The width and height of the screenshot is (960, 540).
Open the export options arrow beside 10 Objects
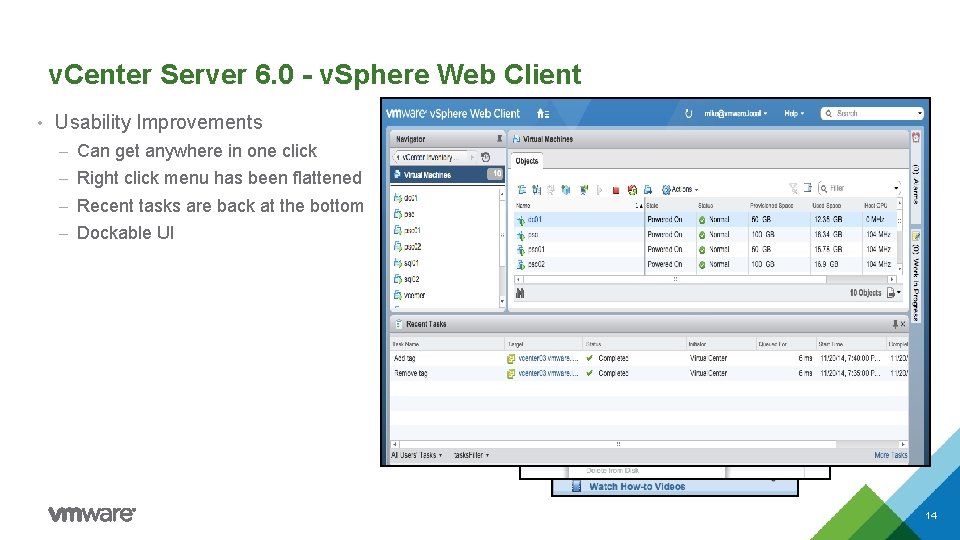click(x=899, y=293)
